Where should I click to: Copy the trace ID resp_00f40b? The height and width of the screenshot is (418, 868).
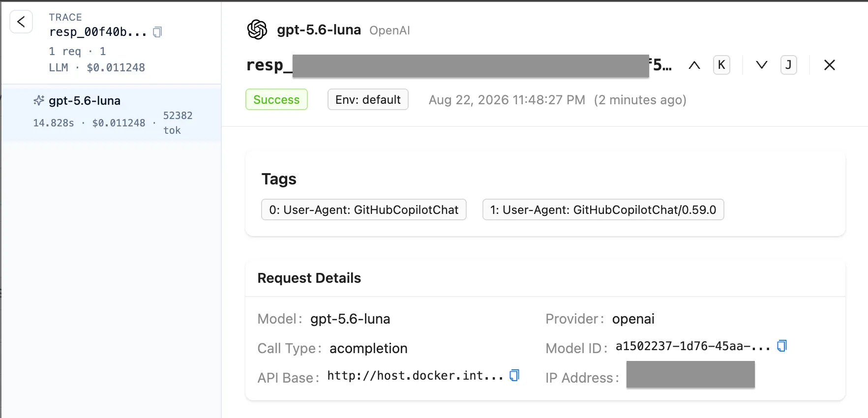(157, 32)
